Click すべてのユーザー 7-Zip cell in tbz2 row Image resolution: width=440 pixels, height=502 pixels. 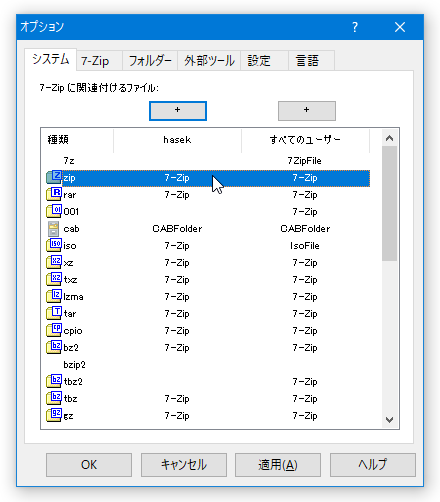305,382
